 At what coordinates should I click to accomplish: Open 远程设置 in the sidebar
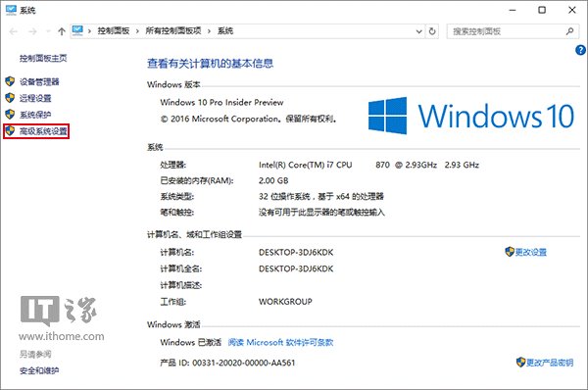point(35,98)
